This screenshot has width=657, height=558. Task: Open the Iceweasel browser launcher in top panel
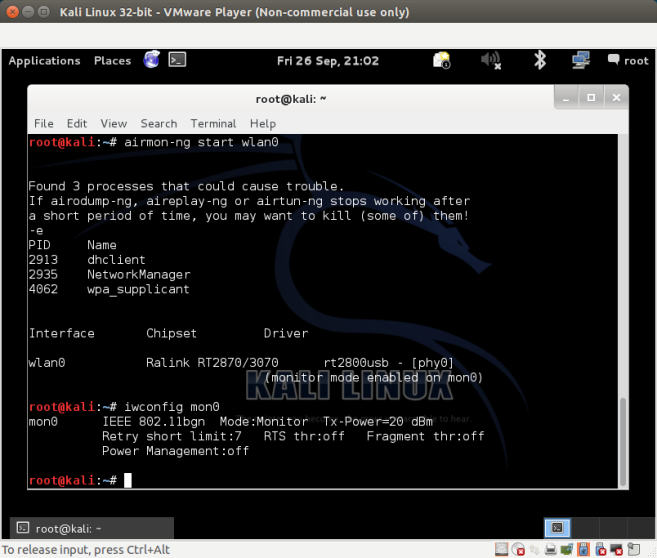point(152,60)
